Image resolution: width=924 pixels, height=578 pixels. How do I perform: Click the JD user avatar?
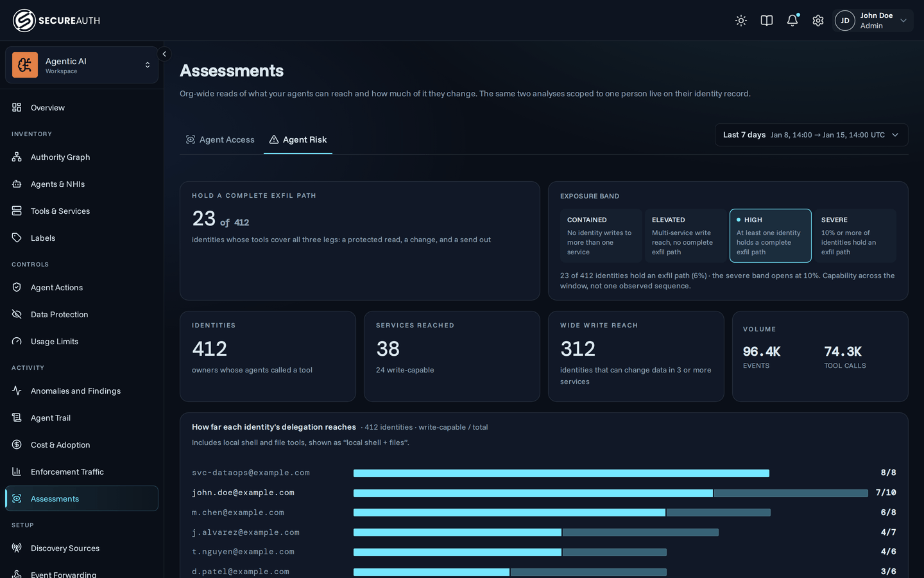point(845,21)
